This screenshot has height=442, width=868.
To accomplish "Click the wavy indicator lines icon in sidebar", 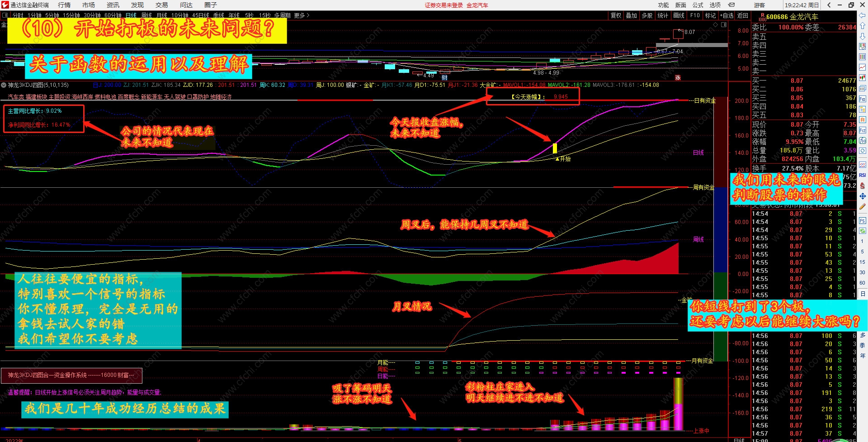I will [x=862, y=165].
